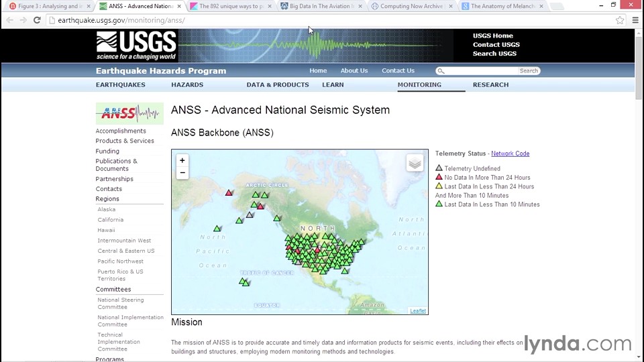Click the USGS Home link
644x362 pixels.
click(x=493, y=36)
